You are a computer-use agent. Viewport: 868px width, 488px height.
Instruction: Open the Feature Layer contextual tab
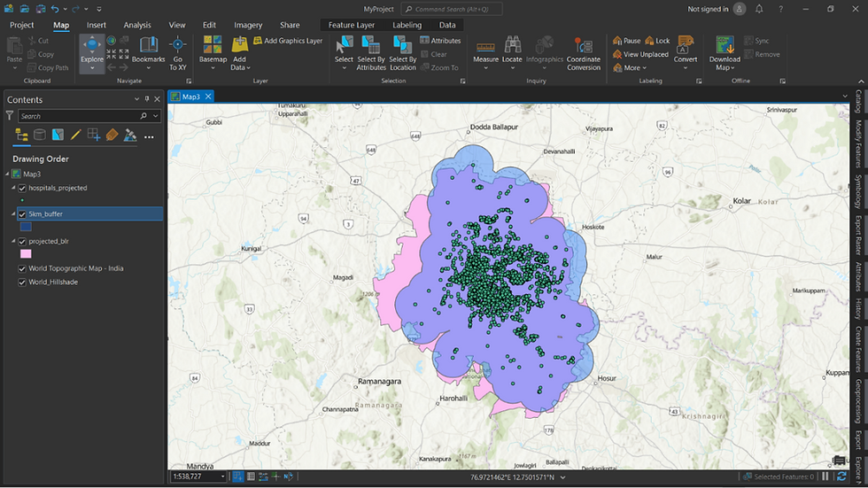(352, 25)
